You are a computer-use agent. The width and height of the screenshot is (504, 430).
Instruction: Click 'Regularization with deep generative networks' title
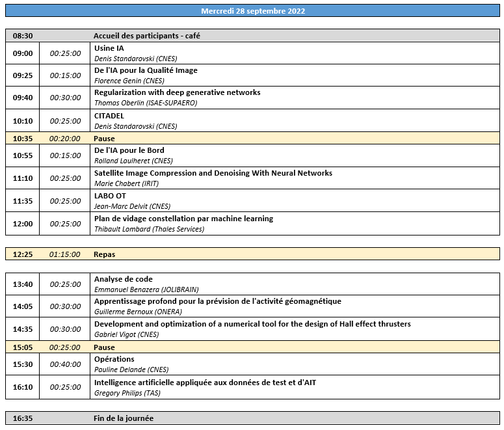coord(177,92)
